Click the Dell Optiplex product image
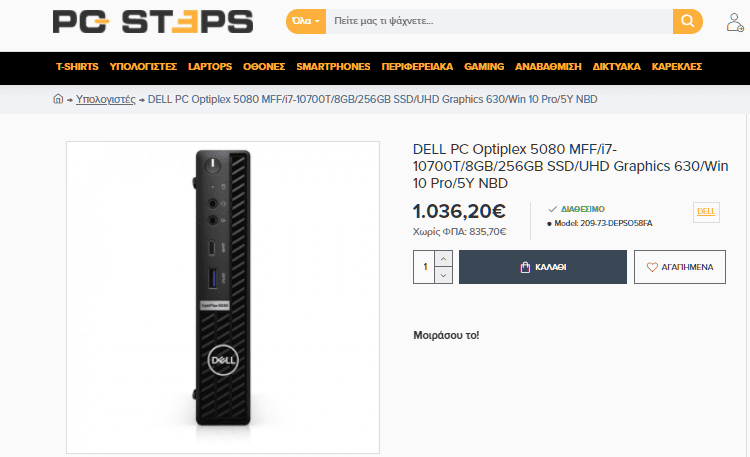750x457 pixels. 223,297
